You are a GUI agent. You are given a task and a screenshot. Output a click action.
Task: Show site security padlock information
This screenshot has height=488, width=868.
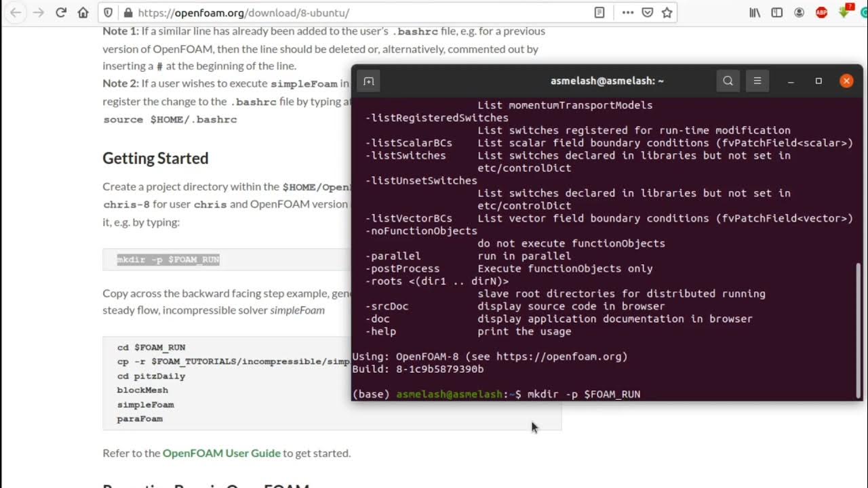[x=128, y=12]
